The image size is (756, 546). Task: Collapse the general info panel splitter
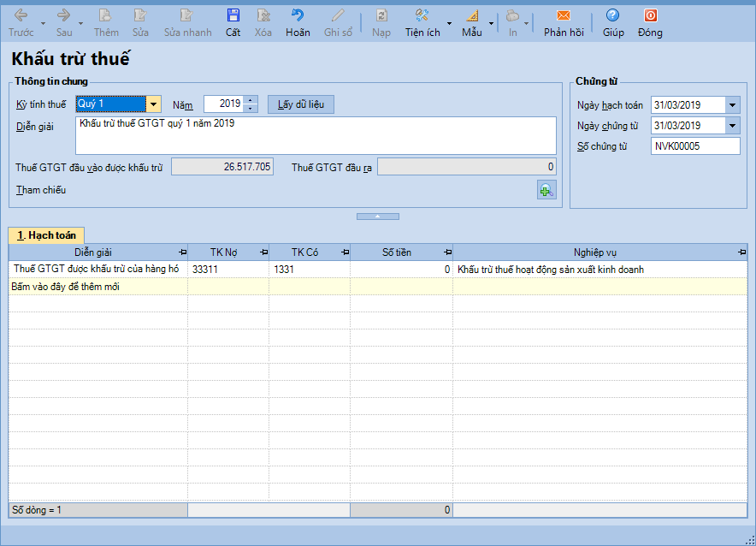pos(377,217)
